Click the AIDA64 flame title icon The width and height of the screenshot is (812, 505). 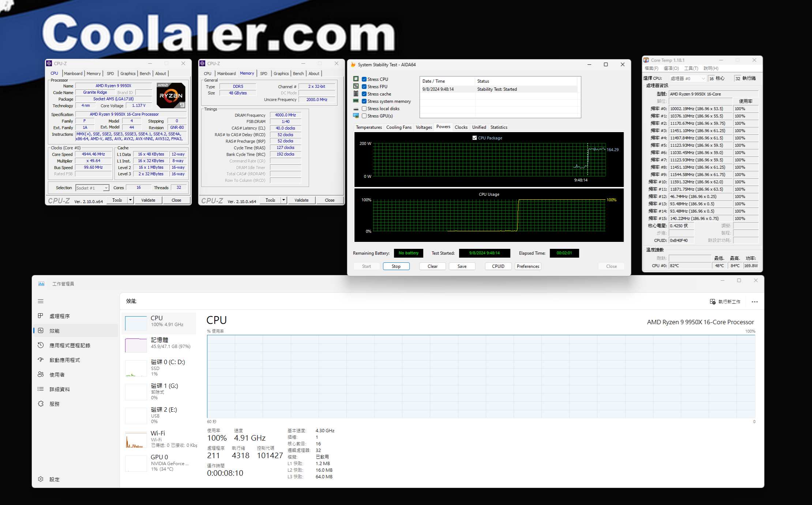point(353,65)
